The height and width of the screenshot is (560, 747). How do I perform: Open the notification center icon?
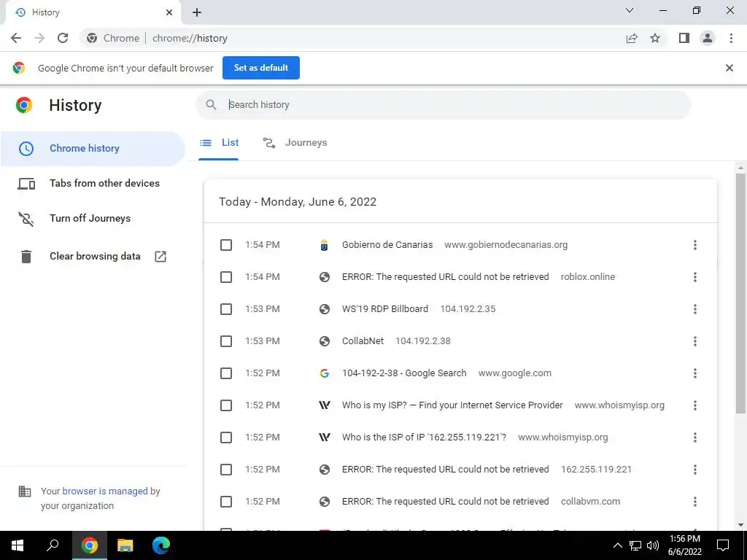[723, 545]
